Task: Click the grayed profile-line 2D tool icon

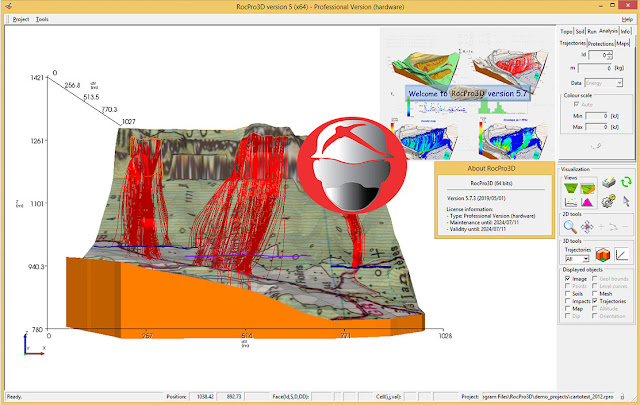Action: (x=613, y=227)
